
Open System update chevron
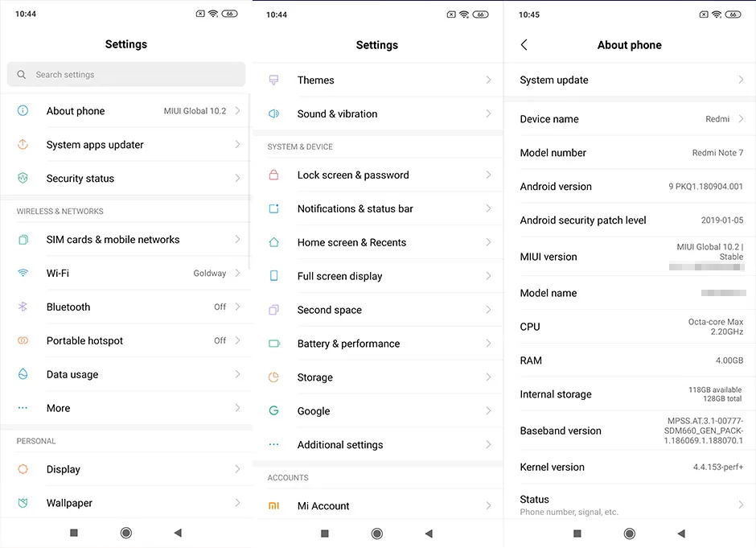741,80
